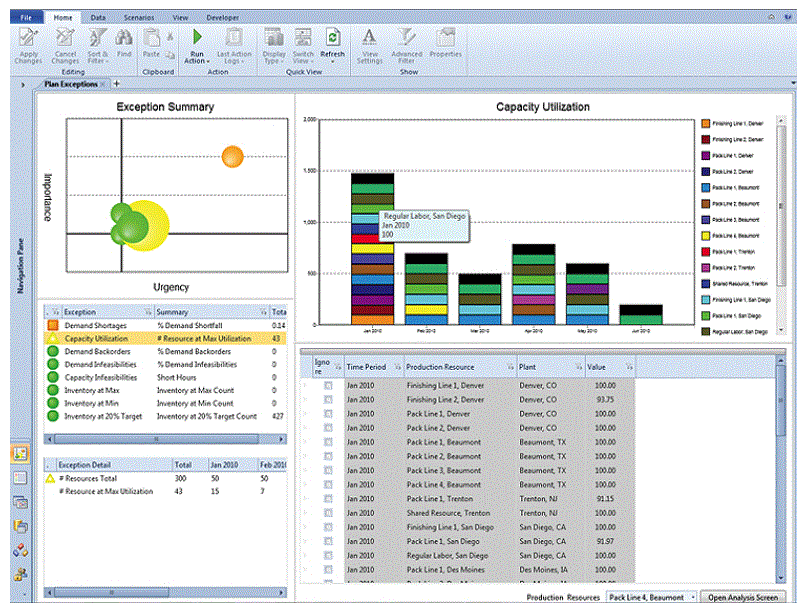The height and width of the screenshot is (613, 805).
Task: Click the folder navigation pane icon
Action: coord(20,526)
